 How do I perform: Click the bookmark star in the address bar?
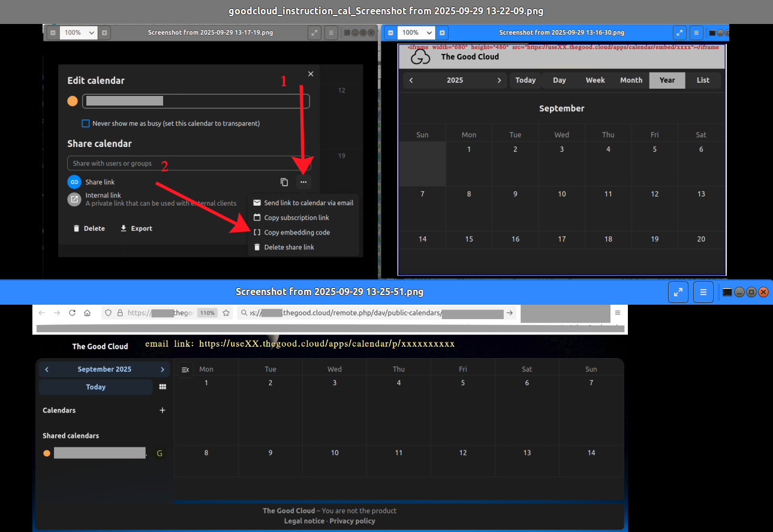tap(226, 312)
